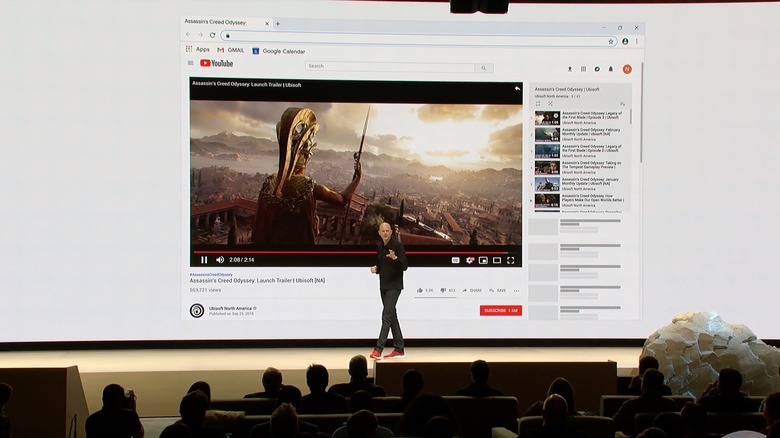Activate miniplayer mode icon
Viewport: 780px width, 438px height.
point(483,260)
